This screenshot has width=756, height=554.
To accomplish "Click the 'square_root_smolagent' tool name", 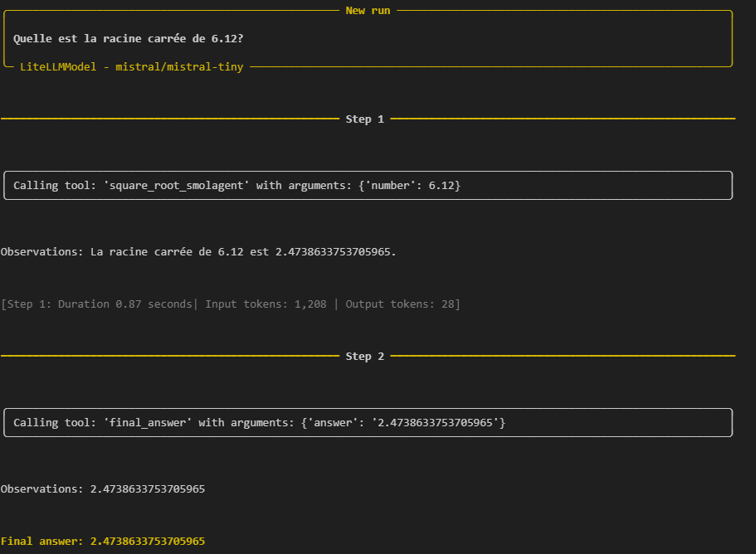I will (176, 186).
